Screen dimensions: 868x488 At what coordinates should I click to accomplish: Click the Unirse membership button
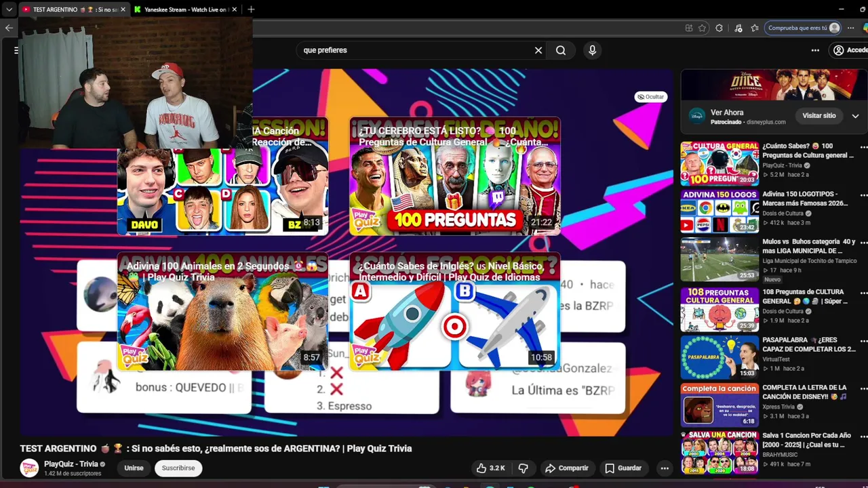point(134,468)
